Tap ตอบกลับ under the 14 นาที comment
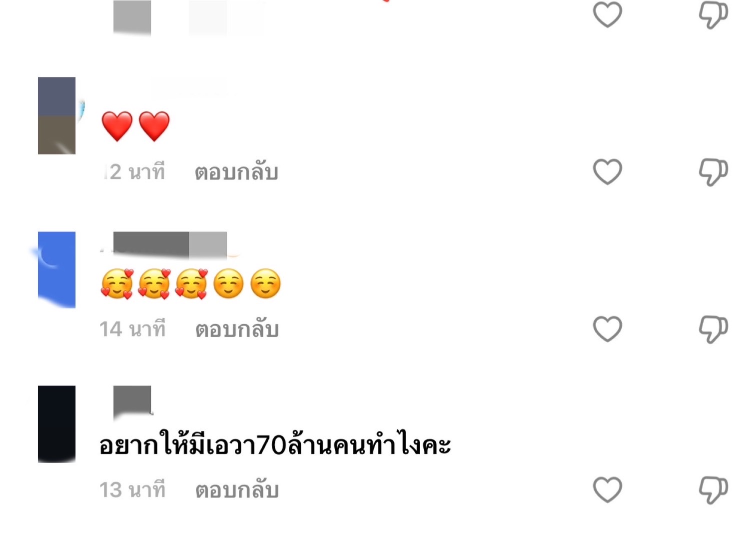 tap(236, 329)
